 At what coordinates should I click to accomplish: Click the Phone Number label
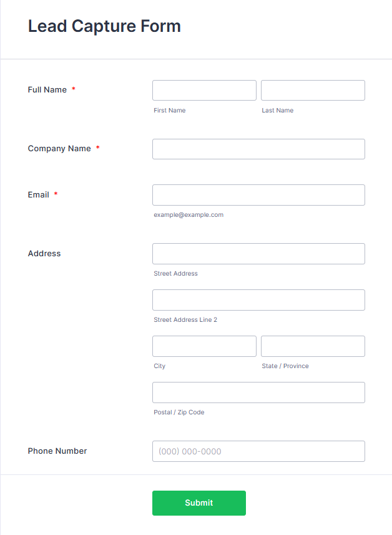[57, 451]
